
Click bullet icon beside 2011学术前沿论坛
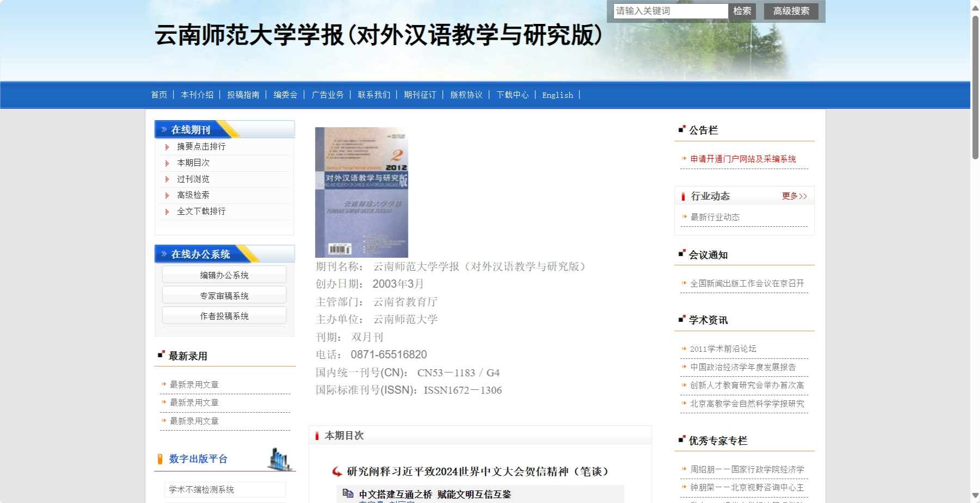click(x=684, y=349)
